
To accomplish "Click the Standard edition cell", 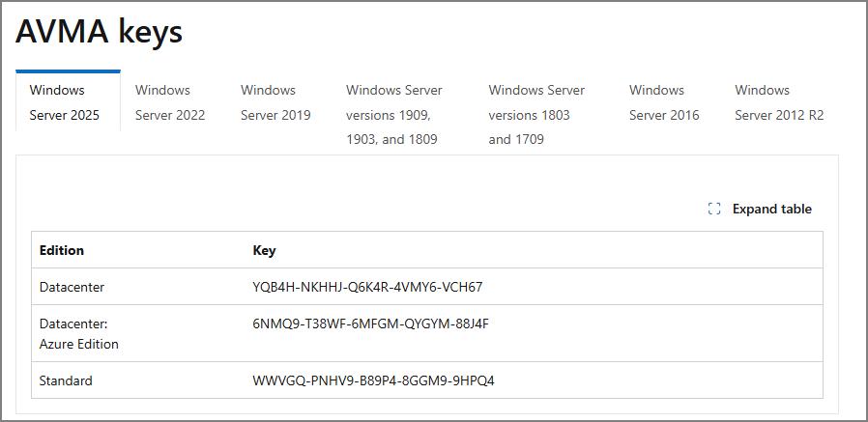I will tap(66, 380).
